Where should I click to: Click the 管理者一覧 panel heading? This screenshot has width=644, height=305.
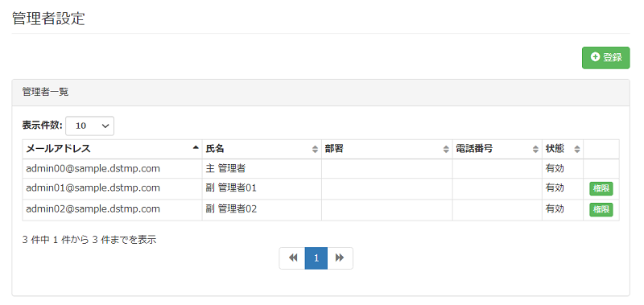(45, 92)
